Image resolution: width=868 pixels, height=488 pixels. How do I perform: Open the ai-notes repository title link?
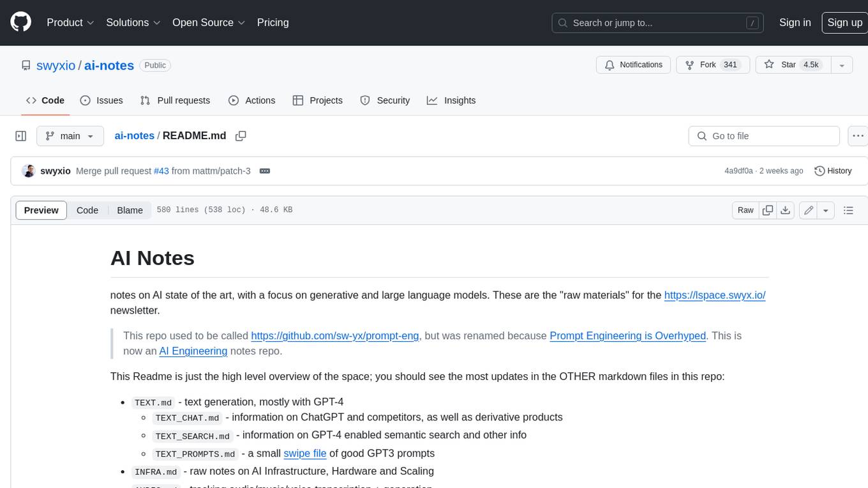coord(109,65)
